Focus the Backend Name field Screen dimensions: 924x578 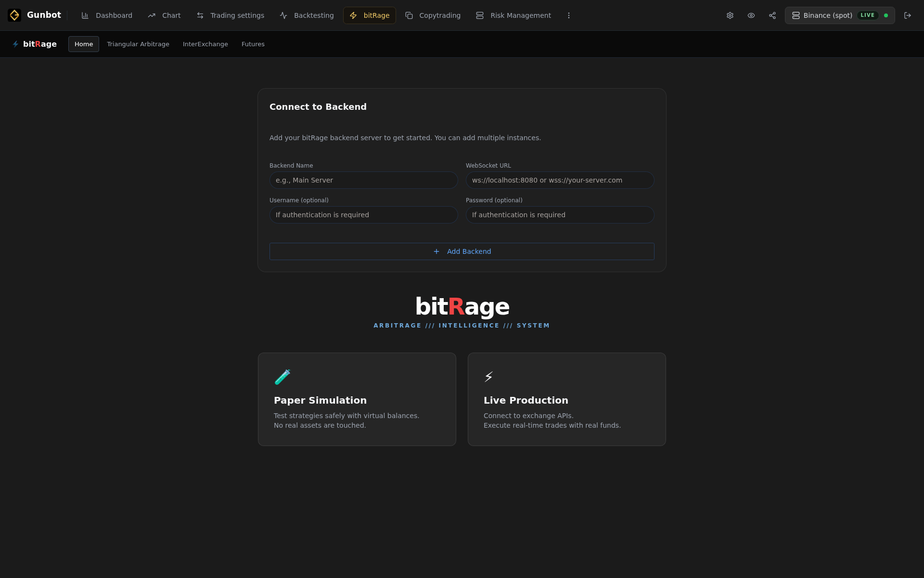[x=364, y=180]
